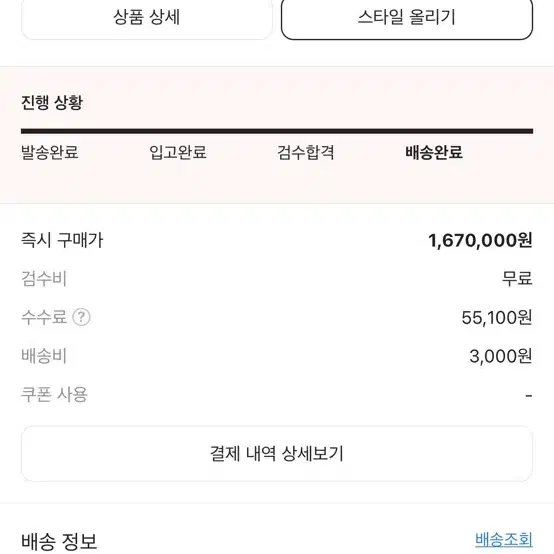Click the 검수비 무료 value
The image size is (554, 554).
(x=517, y=278)
